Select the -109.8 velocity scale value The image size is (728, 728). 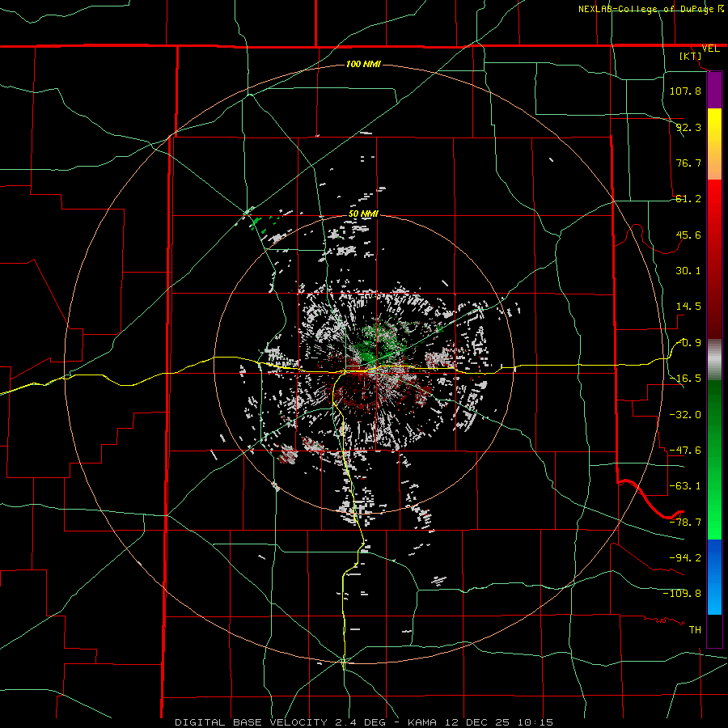pos(682,594)
